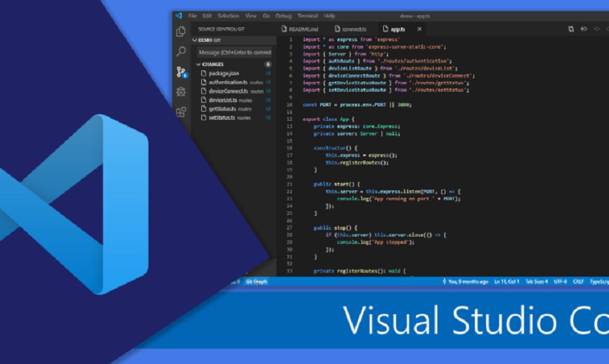Click the VS Code logo in title bar
Viewport: 609px width, 364px height.
(179, 16)
